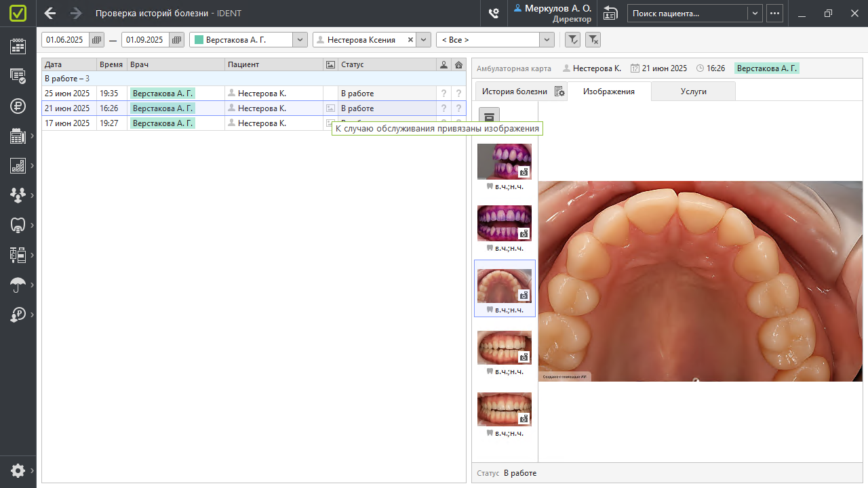Click the archive box button above thumbnails
This screenshot has width=868, height=488.
click(489, 117)
